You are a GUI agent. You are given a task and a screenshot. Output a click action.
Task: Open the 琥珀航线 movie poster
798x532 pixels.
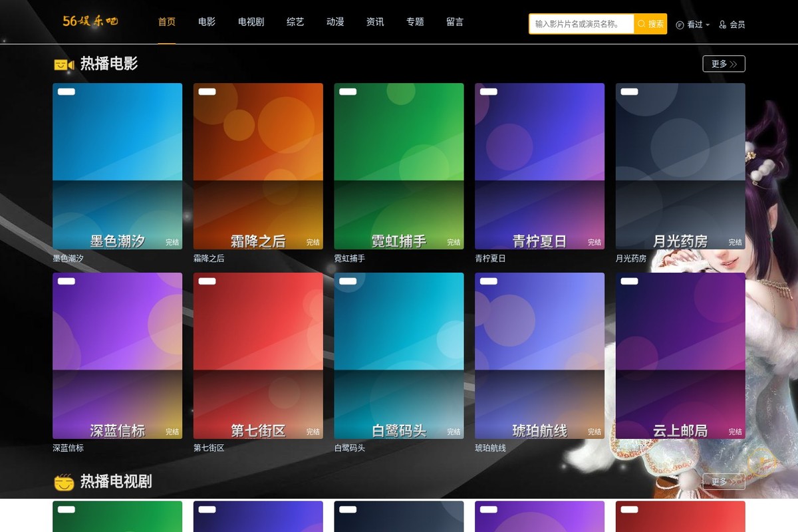tap(539, 356)
